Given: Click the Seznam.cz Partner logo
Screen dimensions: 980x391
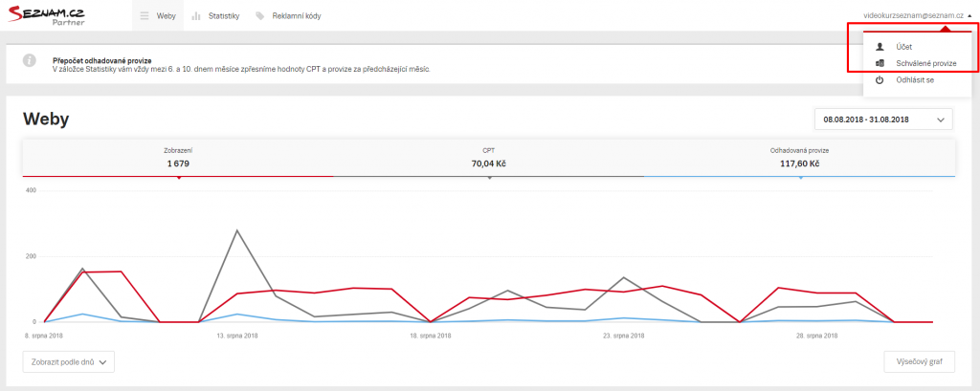Looking at the screenshot, I should (x=46, y=15).
